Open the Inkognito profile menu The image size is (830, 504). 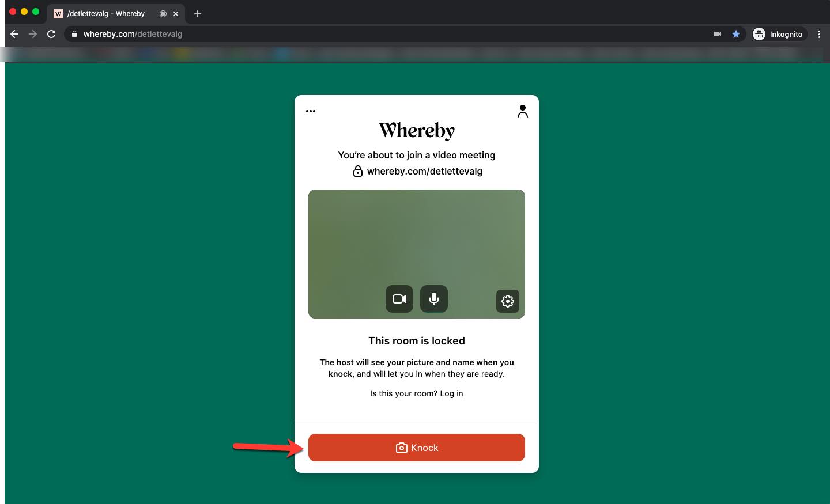pos(778,34)
